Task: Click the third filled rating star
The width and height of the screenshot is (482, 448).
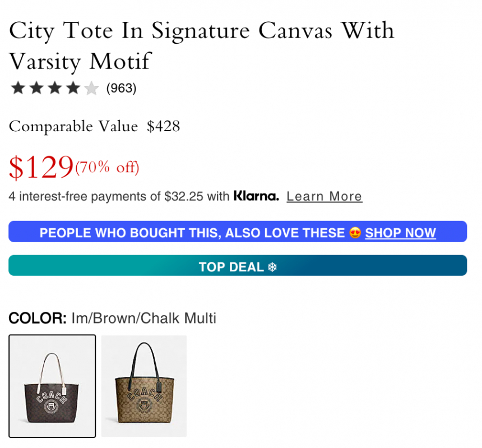Action: (54, 88)
